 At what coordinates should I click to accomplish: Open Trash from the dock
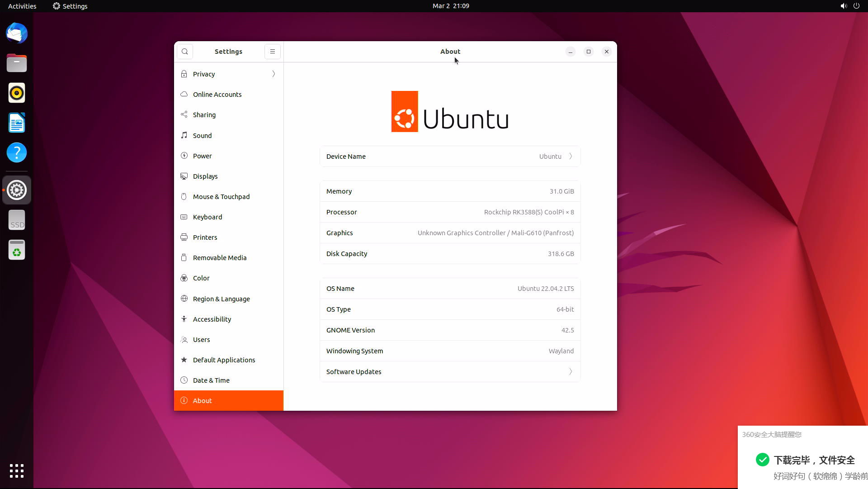click(x=17, y=250)
